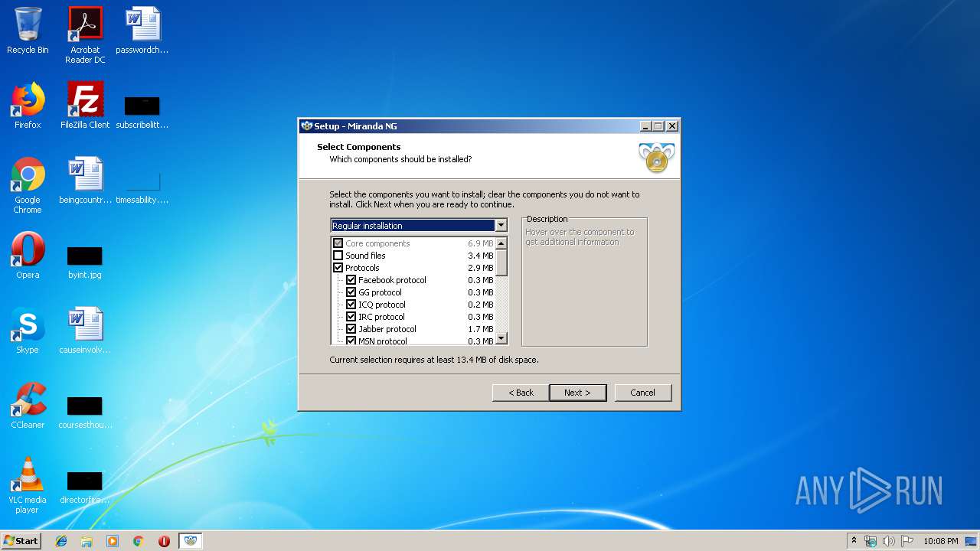Launch CCleaner desktop shortcut
Screen dimensions: 980x551
(28, 406)
